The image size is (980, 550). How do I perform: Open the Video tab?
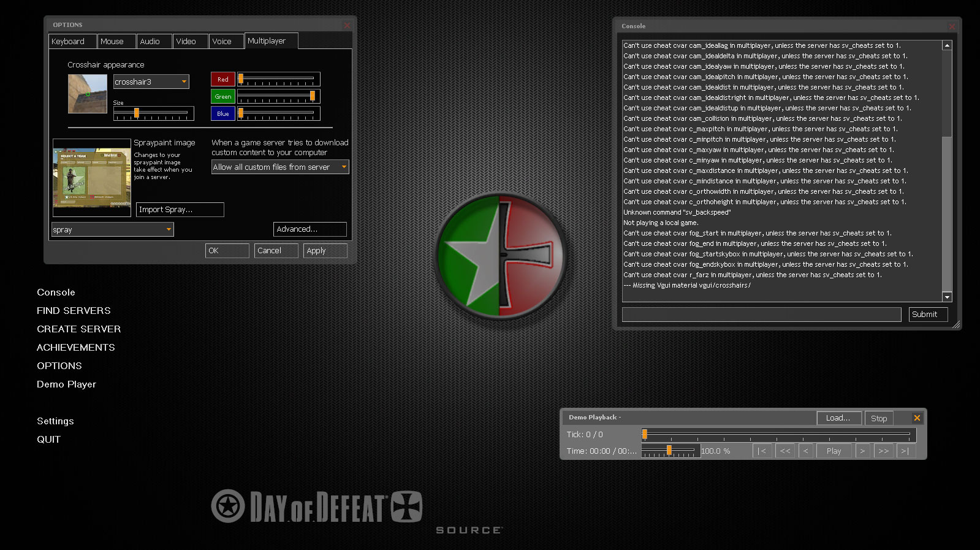(x=190, y=42)
